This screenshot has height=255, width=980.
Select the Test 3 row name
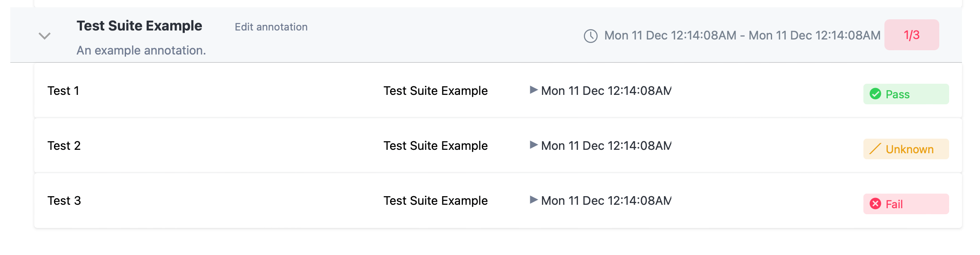[64, 201]
